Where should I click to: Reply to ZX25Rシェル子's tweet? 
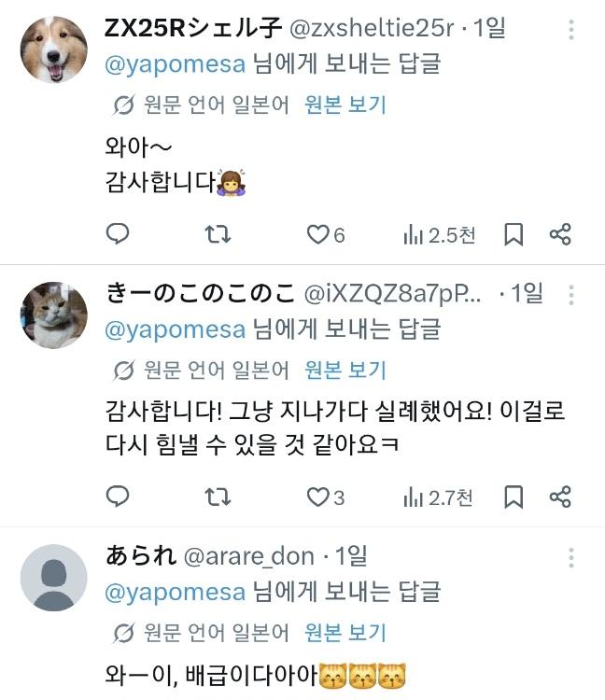click(118, 234)
